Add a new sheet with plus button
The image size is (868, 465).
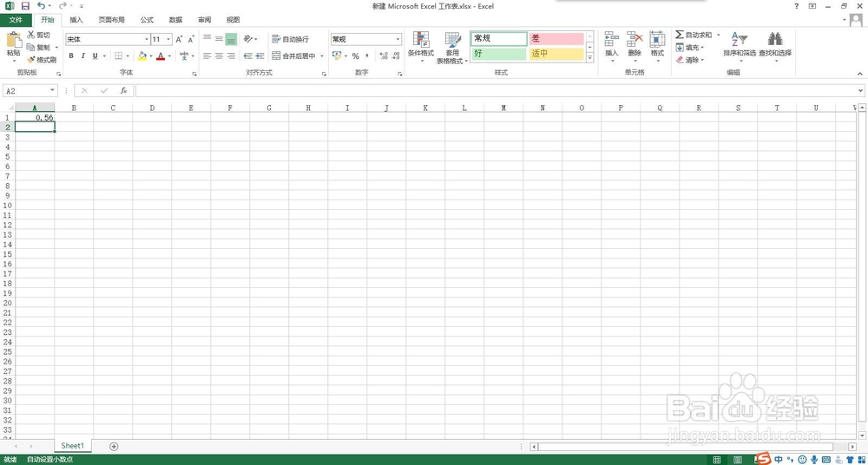point(114,446)
